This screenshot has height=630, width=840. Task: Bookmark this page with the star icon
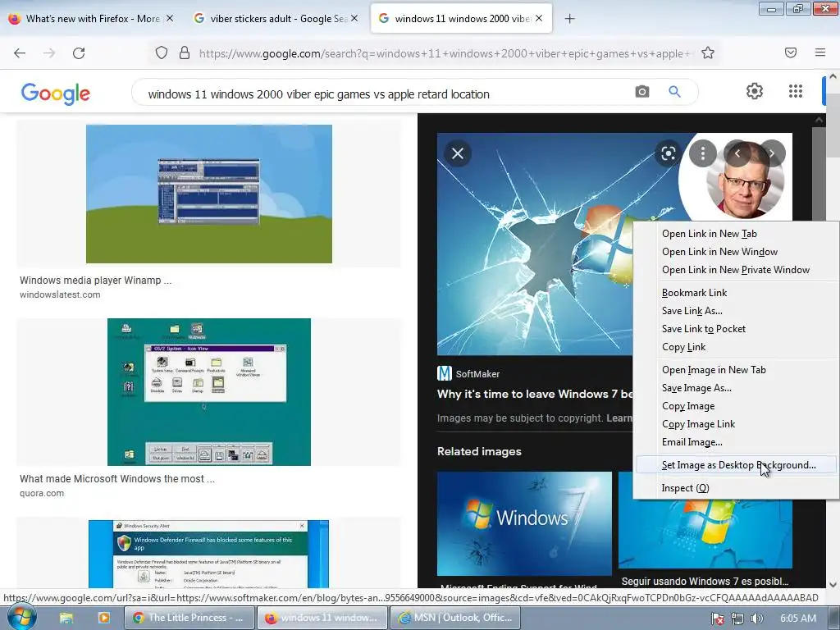click(x=708, y=52)
